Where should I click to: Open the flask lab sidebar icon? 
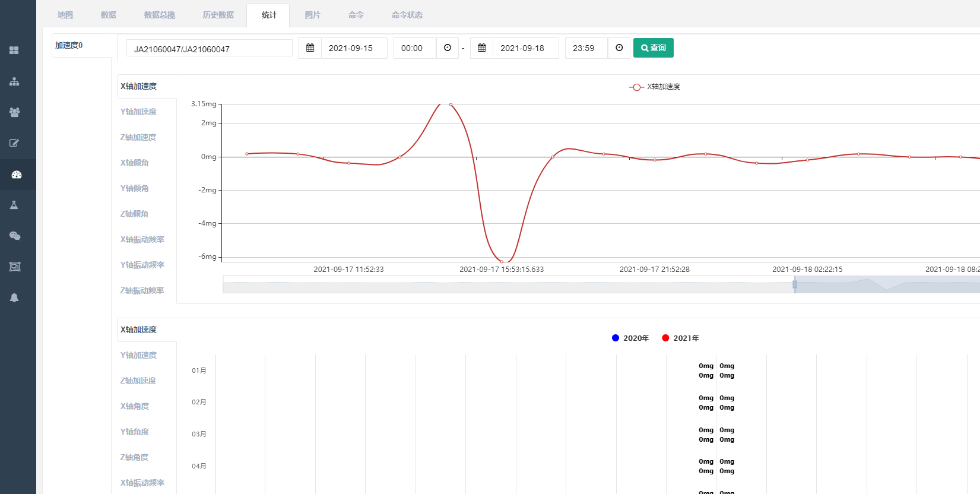[14, 205]
